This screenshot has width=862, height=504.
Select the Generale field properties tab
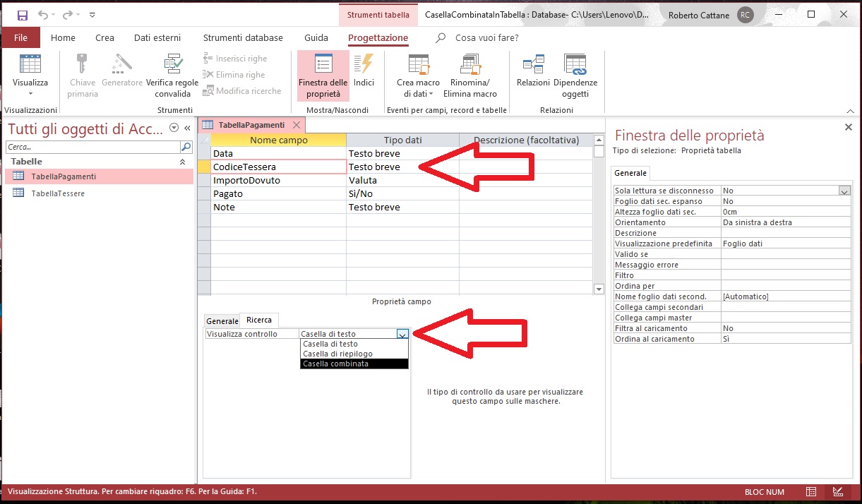click(222, 321)
